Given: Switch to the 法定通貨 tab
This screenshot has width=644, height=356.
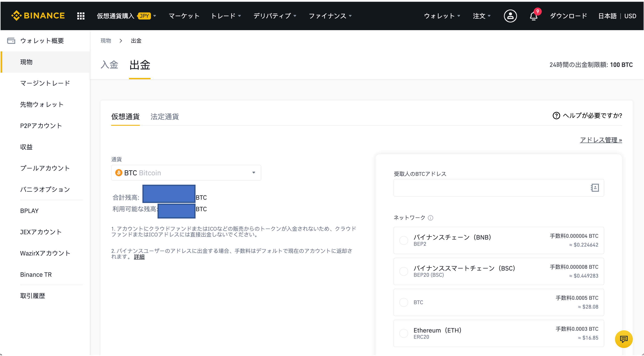Looking at the screenshot, I should (x=165, y=116).
